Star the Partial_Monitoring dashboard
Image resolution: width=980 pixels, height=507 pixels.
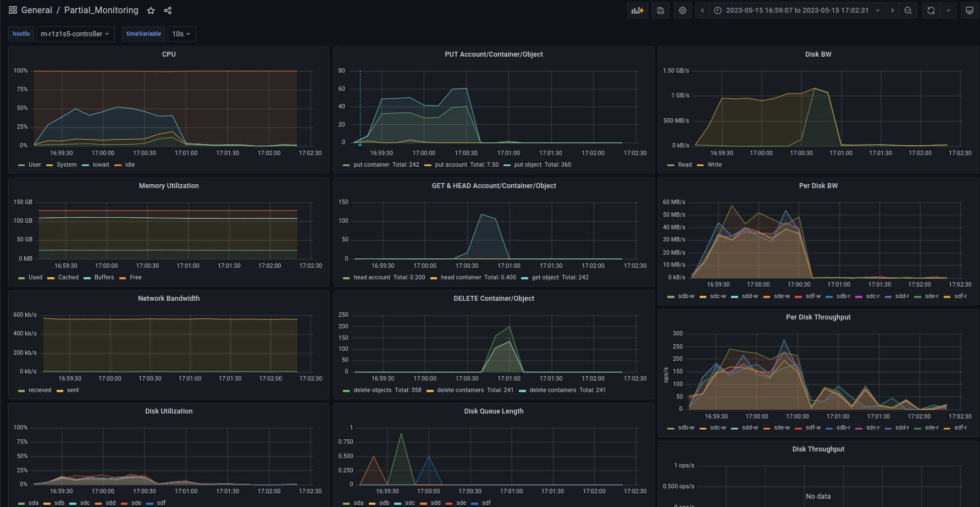tap(151, 10)
